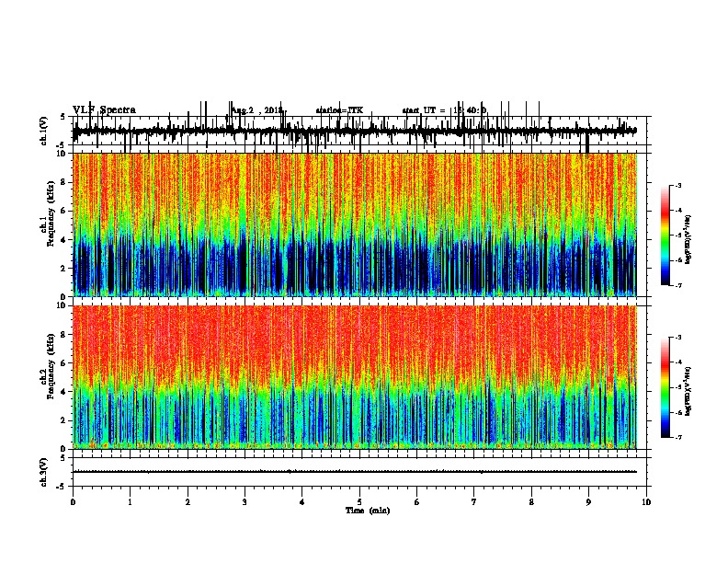Click the ch.1 colorbar log(PSD) label

688,240
